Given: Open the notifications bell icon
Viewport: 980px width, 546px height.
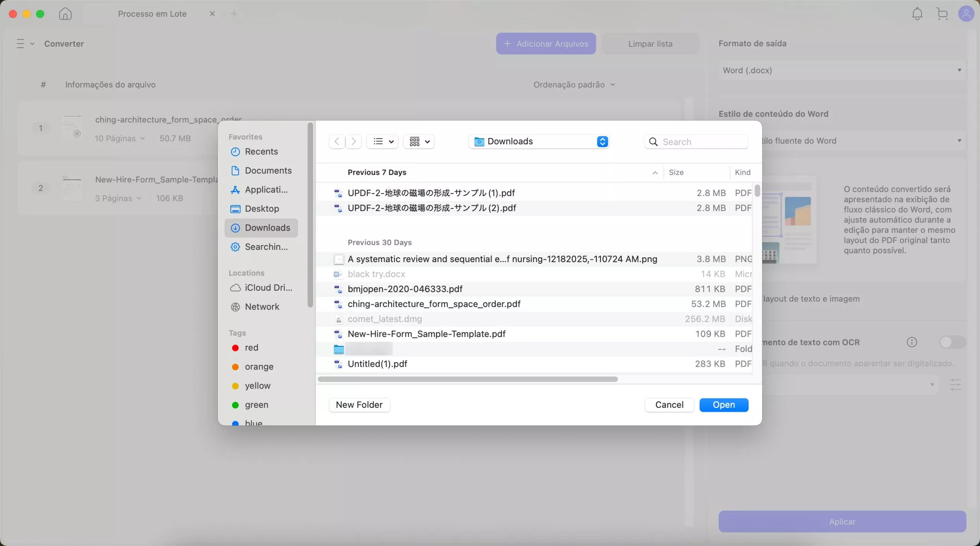Looking at the screenshot, I should pyautogui.click(x=917, y=14).
